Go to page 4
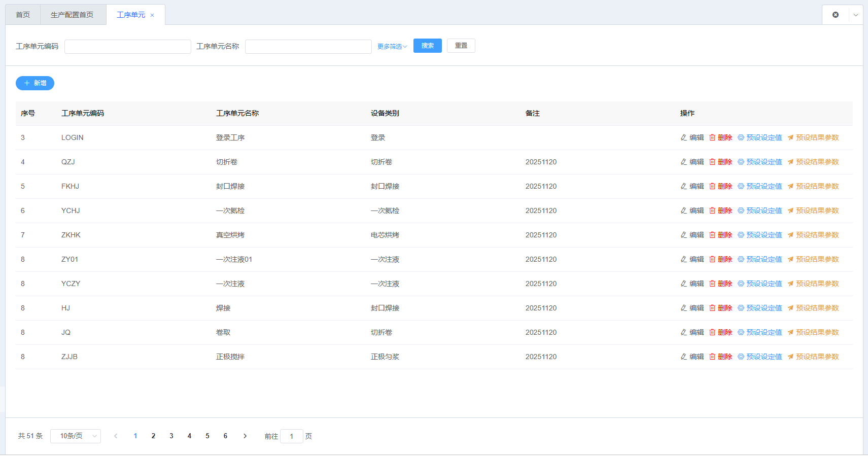868x456 pixels. 189,436
